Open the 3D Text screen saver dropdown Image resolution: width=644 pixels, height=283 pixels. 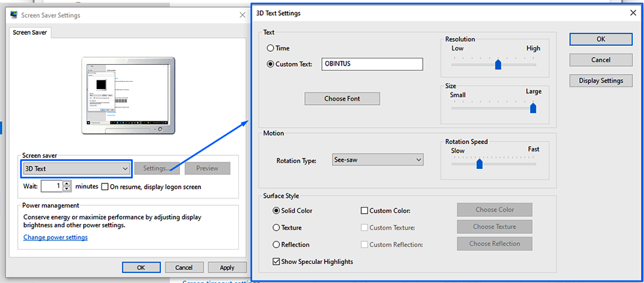pyautogui.click(x=77, y=168)
